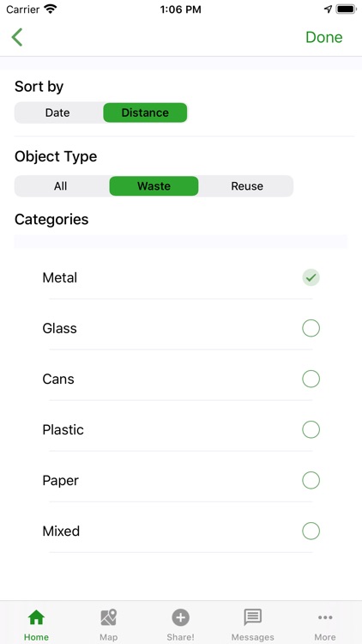This screenshot has height=644, width=362.
Task: Sort by Date segment
Action: [57, 112]
